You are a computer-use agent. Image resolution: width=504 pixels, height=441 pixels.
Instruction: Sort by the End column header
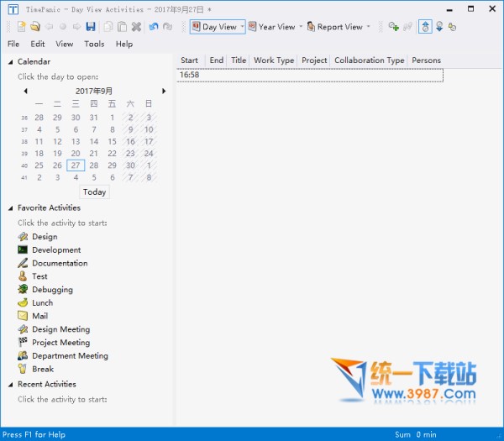(217, 60)
